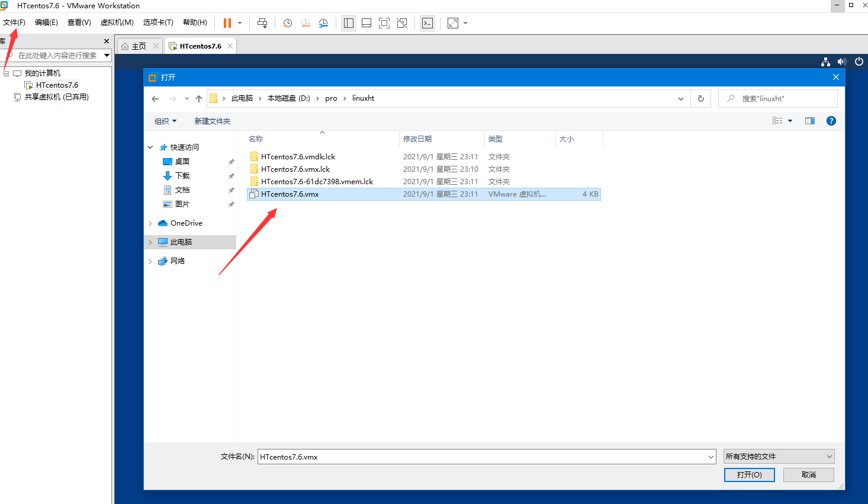Click the 新建文件夹 button

coord(213,121)
